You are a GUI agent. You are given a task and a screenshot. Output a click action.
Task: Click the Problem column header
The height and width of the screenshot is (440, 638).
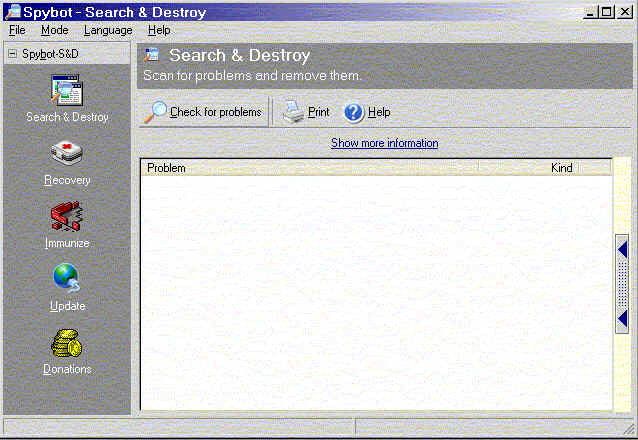309,168
